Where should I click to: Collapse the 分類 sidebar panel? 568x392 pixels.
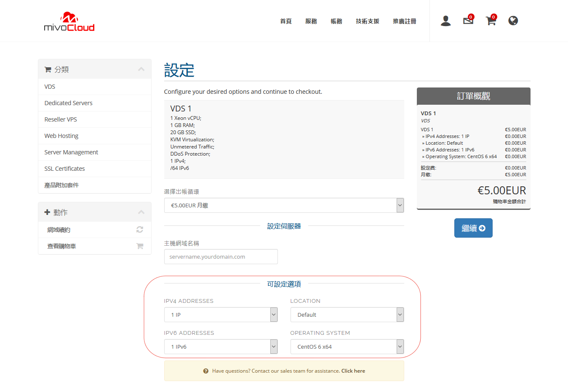141,69
